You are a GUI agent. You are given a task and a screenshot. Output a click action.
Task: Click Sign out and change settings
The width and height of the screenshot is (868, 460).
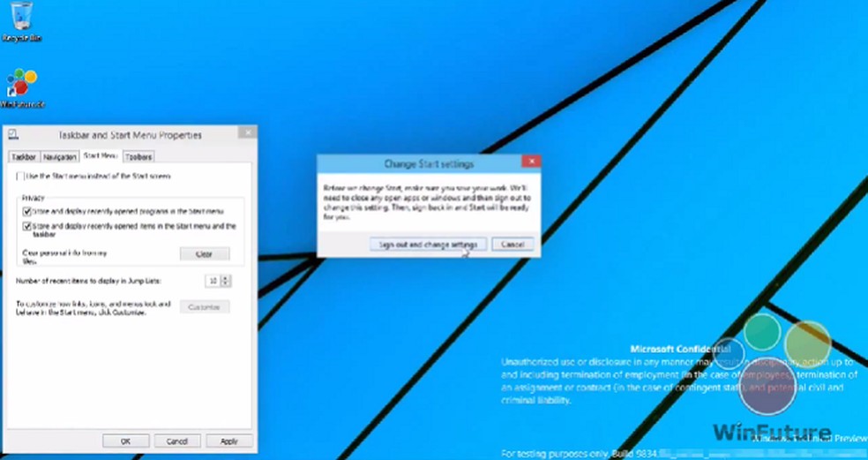(428, 245)
